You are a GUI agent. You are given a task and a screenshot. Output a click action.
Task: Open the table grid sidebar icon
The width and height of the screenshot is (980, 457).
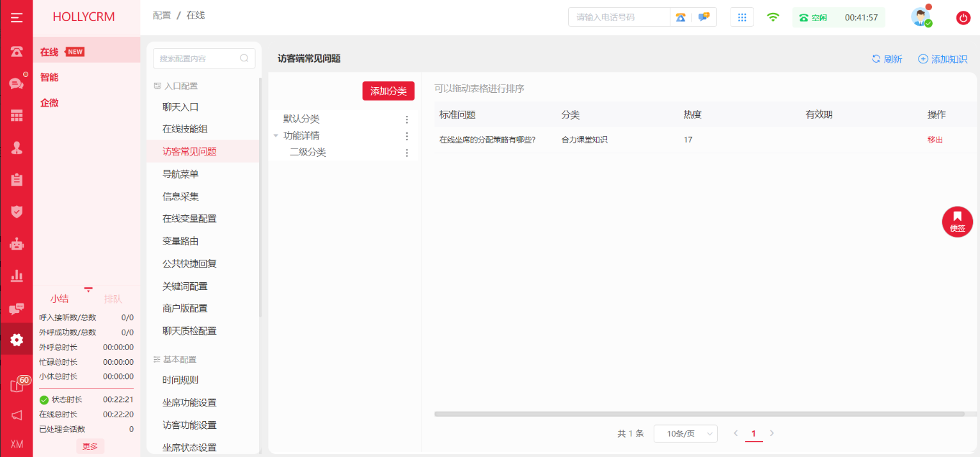click(x=17, y=115)
